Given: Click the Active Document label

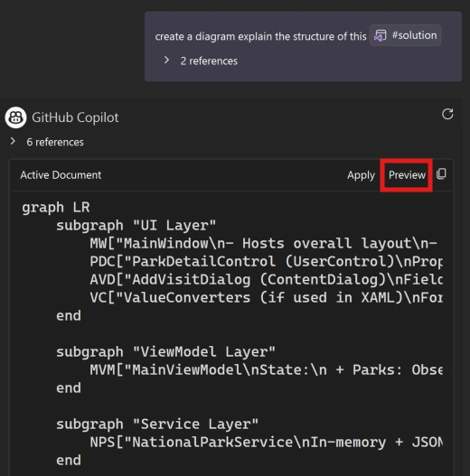Looking at the screenshot, I should pos(61,175).
